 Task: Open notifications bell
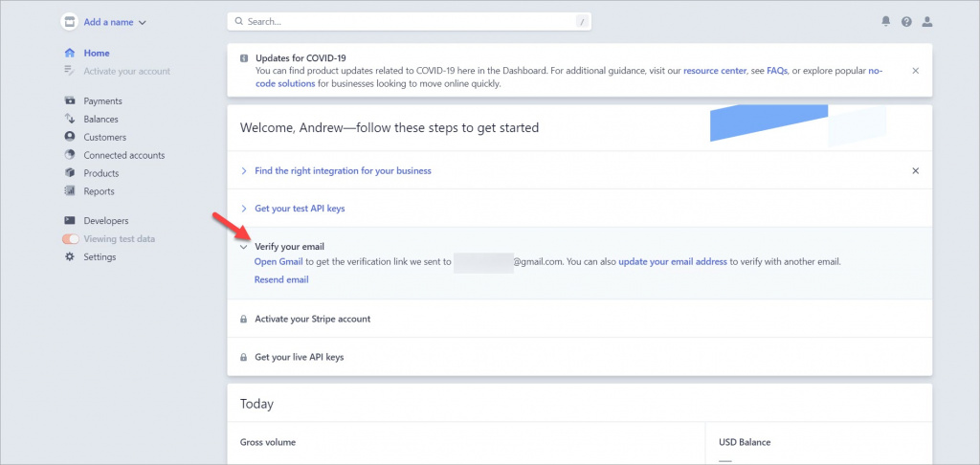tap(885, 21)
